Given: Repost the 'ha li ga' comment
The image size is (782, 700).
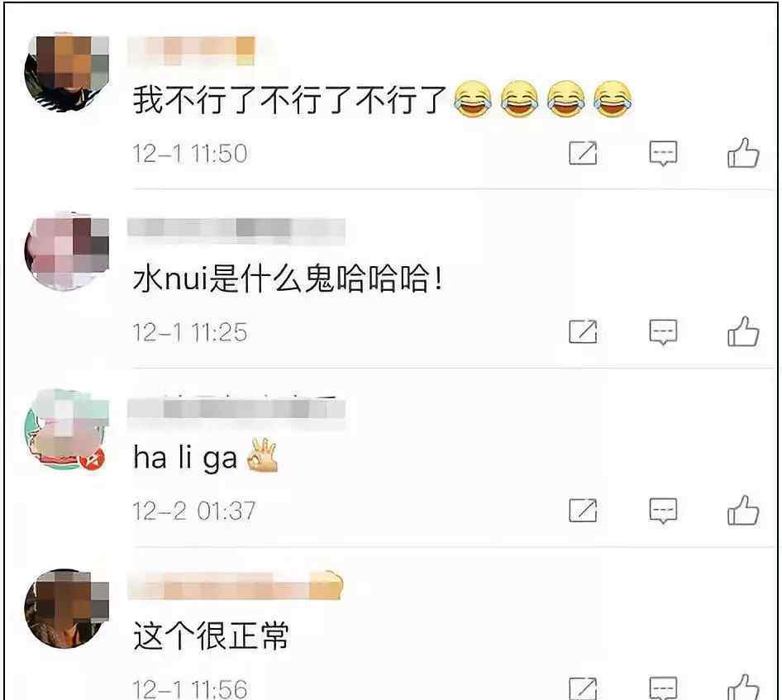Looking at the screenshot, I should [x=583, y=510].
